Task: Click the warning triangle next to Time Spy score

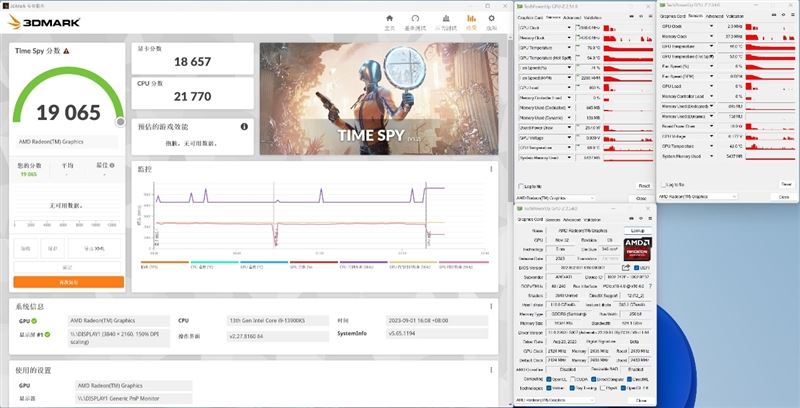Action: click(66, 51)
